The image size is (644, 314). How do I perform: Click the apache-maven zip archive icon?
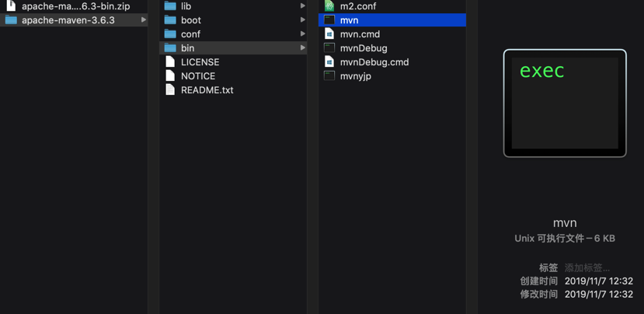[11, 6]
